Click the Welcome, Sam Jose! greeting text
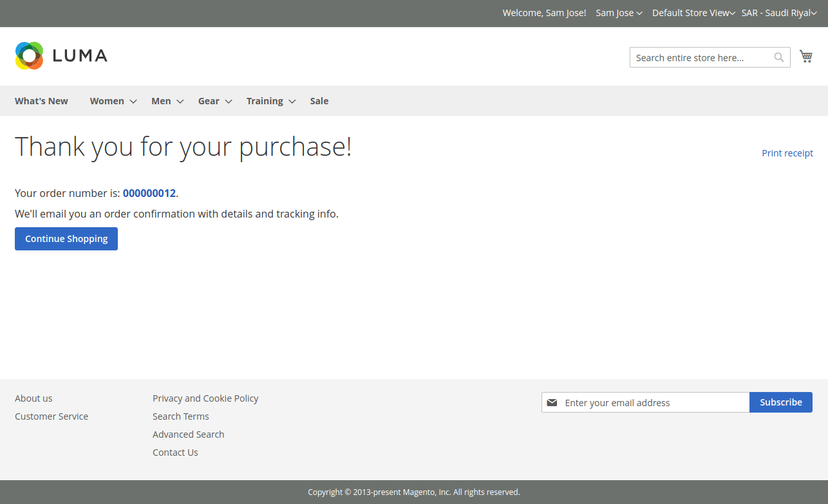Image resolution: width=828 pixels, height=504 pixels. click(544, 13)
